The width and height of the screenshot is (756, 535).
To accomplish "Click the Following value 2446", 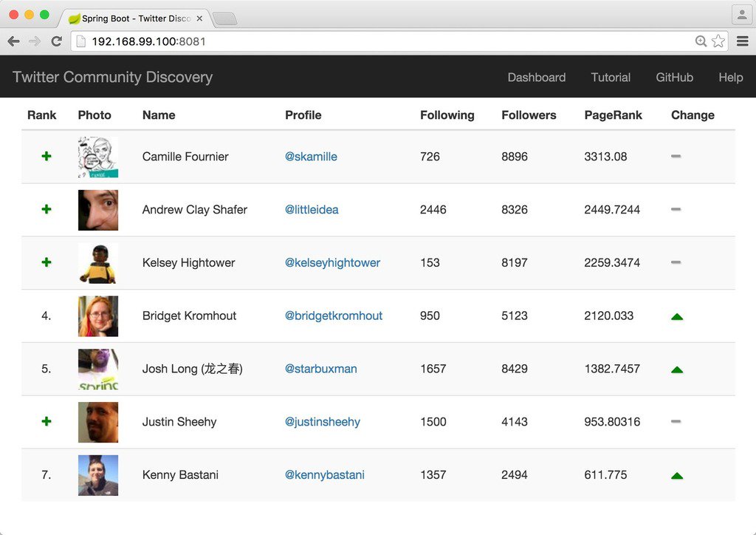I will 433,209.
